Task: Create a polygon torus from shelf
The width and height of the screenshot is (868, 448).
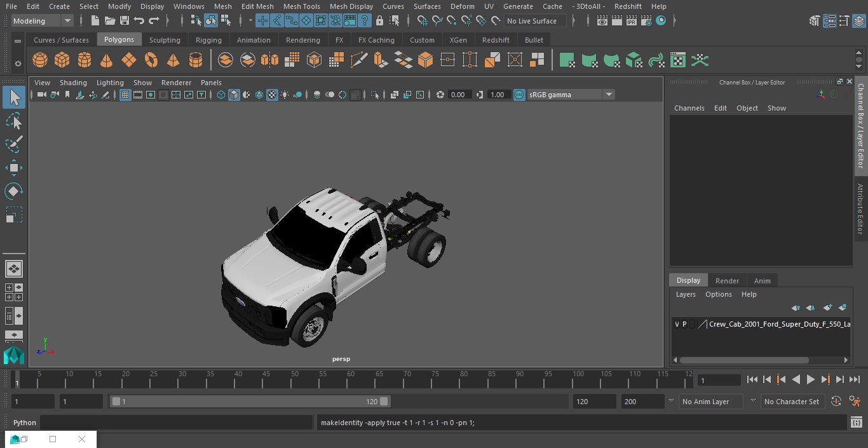Action: (x=151, y=60)
